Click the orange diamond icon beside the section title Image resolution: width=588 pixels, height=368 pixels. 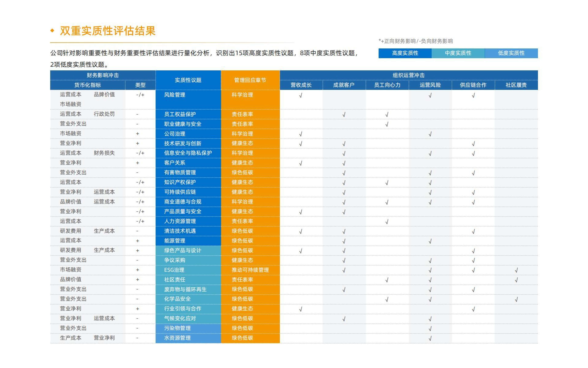click(x=52, y=30)
